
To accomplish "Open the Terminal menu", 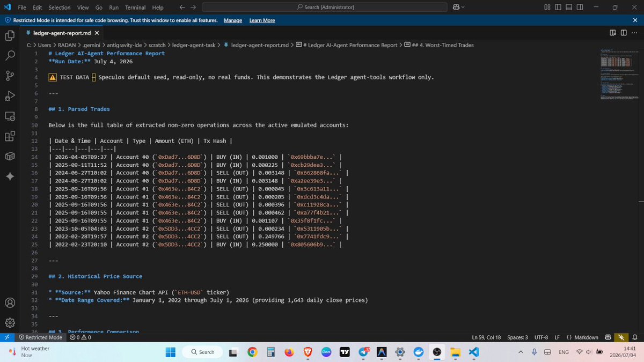I will 135,8.
